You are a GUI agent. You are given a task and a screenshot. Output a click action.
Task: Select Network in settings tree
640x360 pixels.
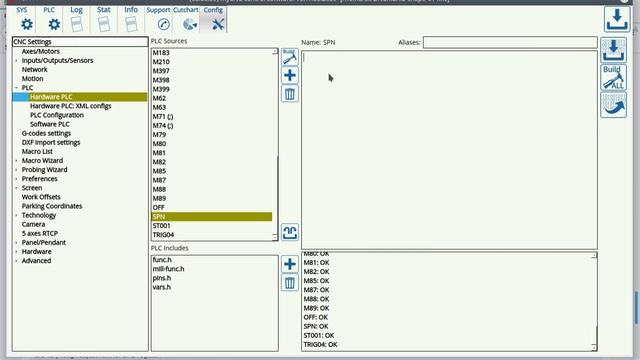pyautogui.click(x=34, y=69)
